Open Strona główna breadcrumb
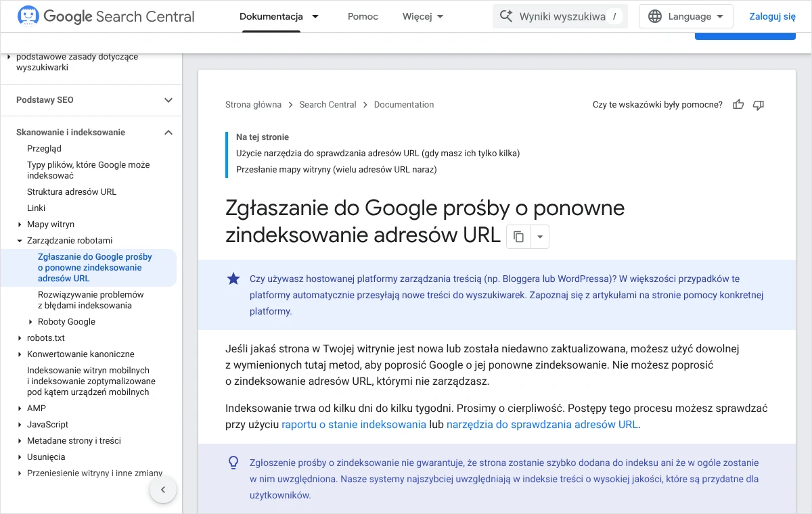812x514 pixels. pyautogui.click(x=253, y=105)
